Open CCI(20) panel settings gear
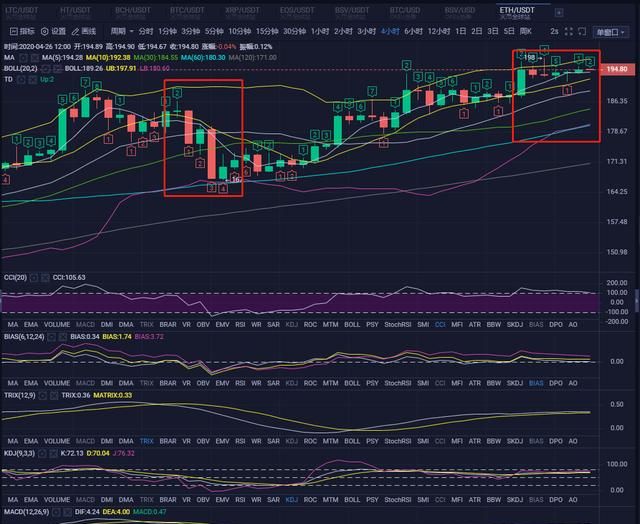 (x=34, y=278)
